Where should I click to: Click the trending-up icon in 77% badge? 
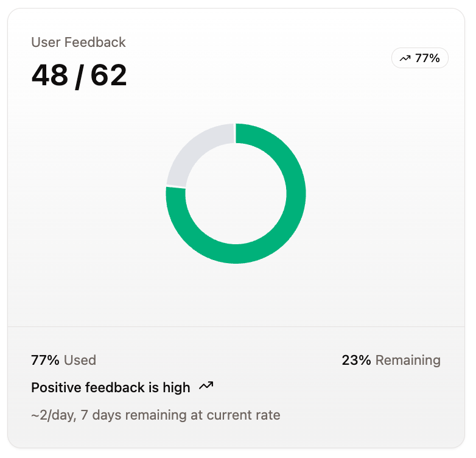[x=405, y=58]
